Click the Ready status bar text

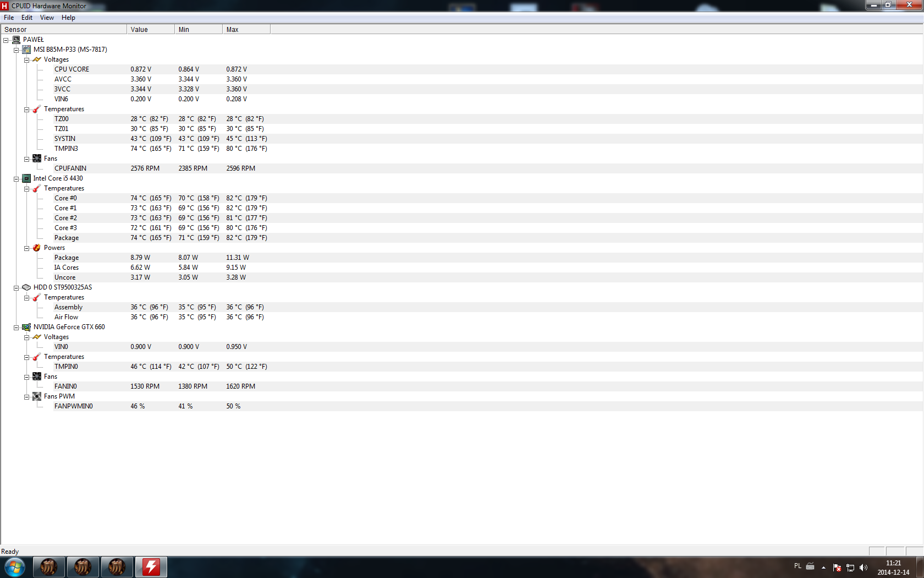click(10, 552)
